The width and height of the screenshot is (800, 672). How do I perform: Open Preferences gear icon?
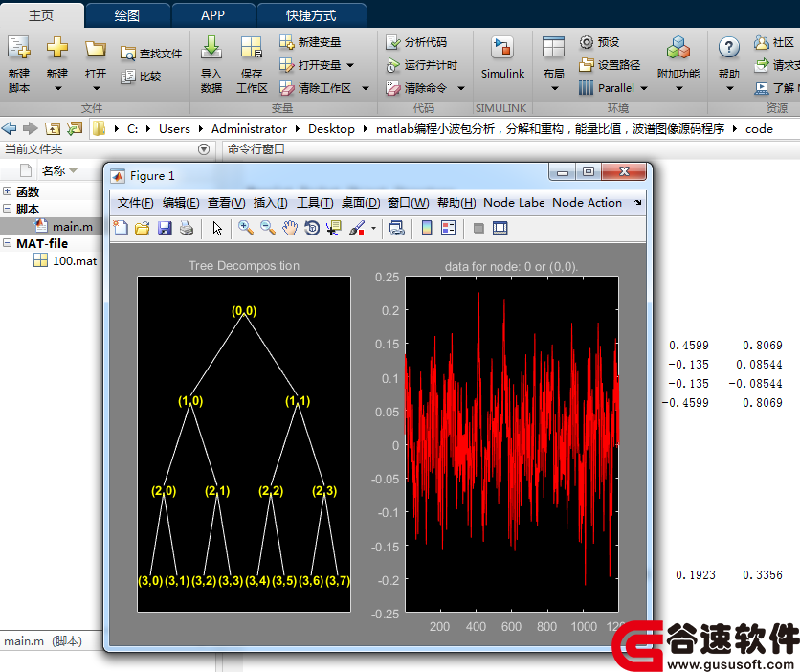click(x=587, y=42)
